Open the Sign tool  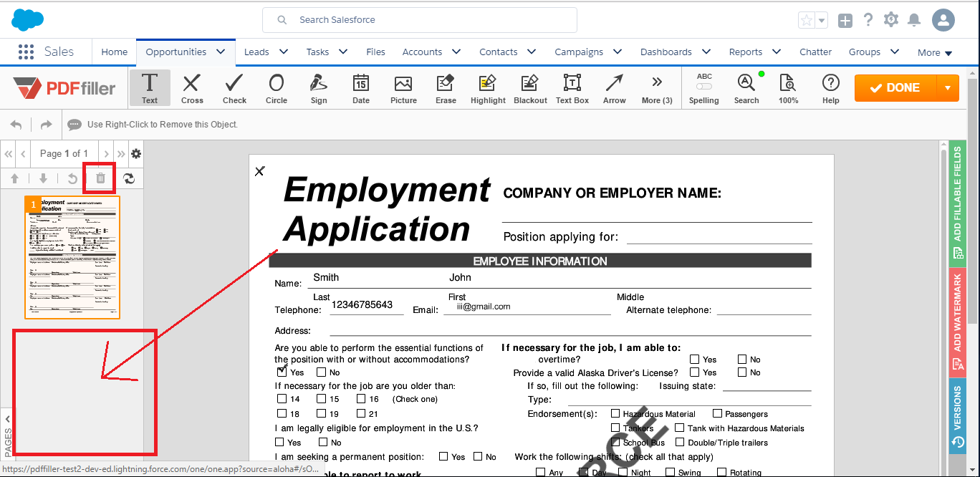[x=319, y=88]
